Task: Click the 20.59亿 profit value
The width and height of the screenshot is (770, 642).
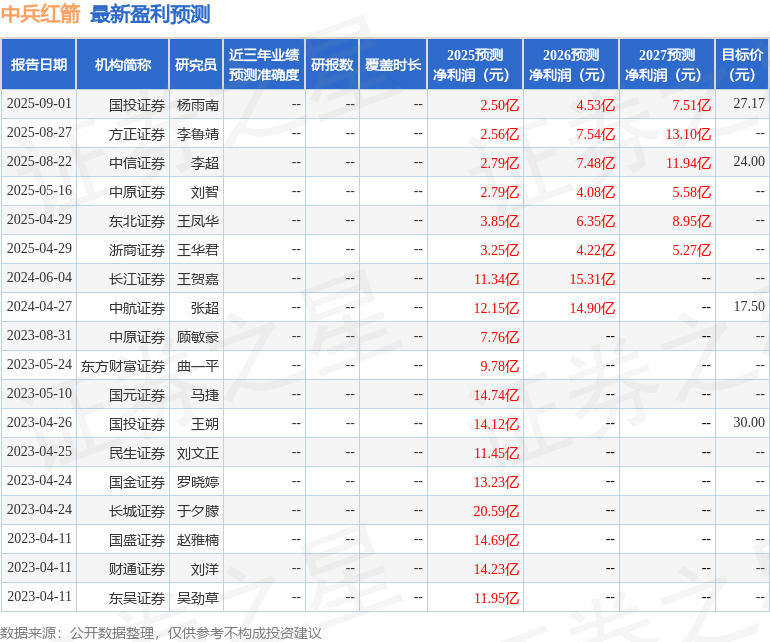Action: (496, 511)
